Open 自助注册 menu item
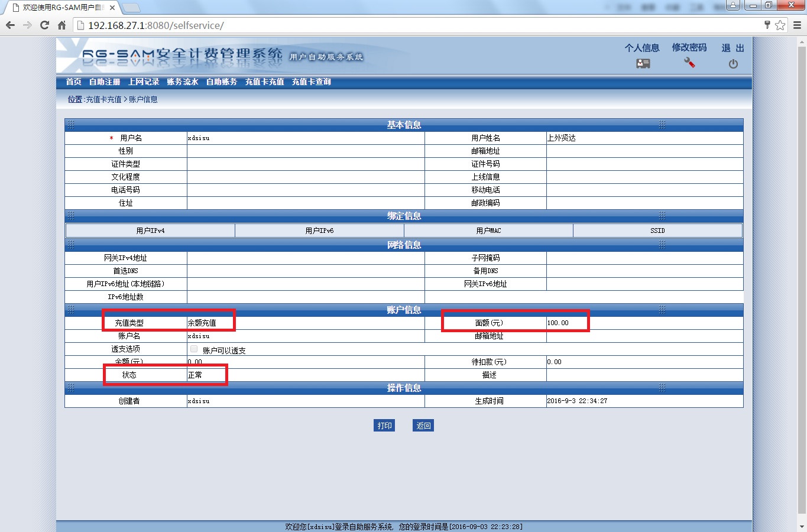 (105, 82)
